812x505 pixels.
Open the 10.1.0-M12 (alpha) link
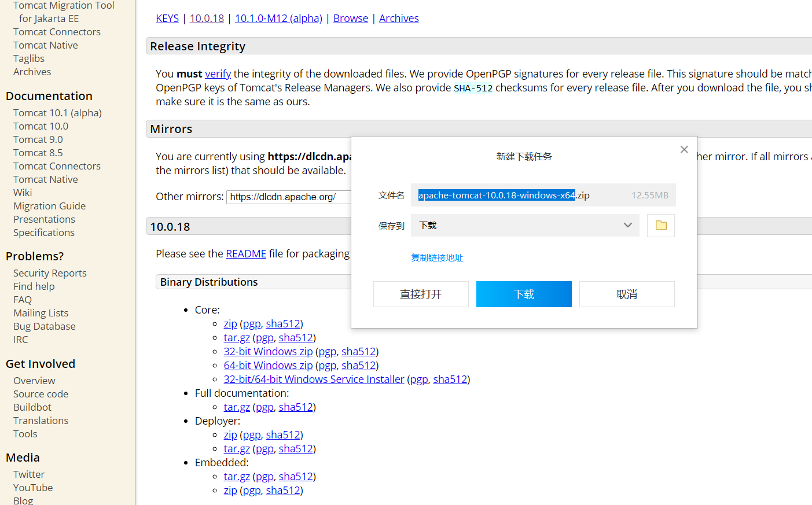278,18
